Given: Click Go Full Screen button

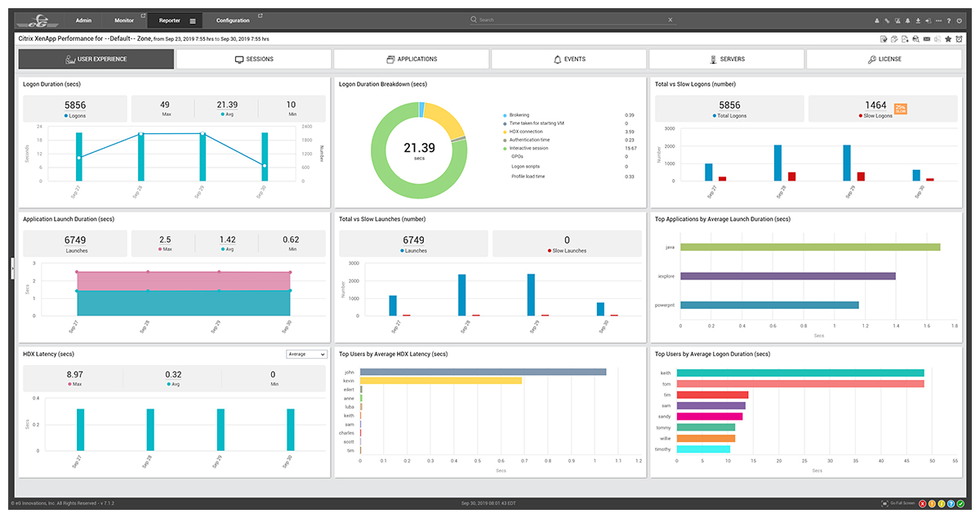Looking at the screenshot, I should (899, 503).
